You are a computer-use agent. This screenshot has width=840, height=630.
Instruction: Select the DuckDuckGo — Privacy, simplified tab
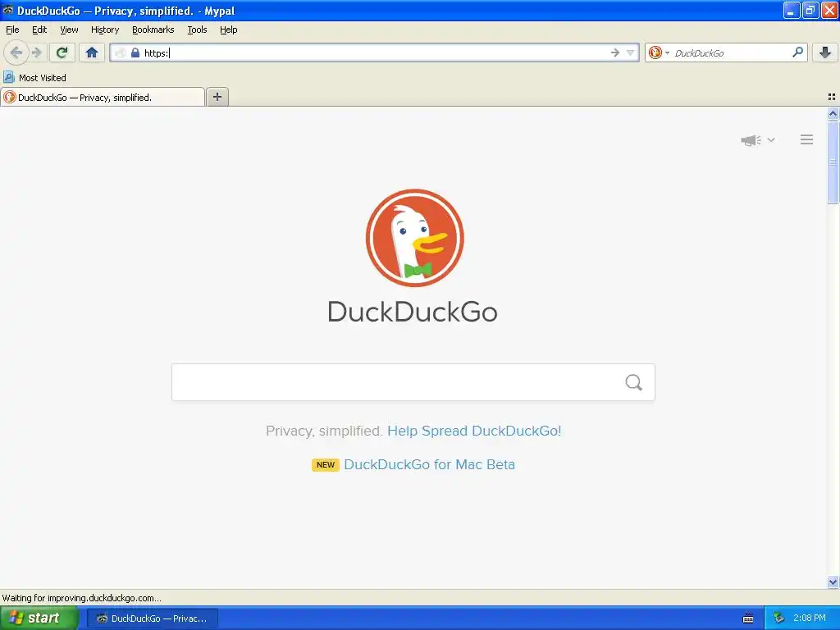pos(103,97)
